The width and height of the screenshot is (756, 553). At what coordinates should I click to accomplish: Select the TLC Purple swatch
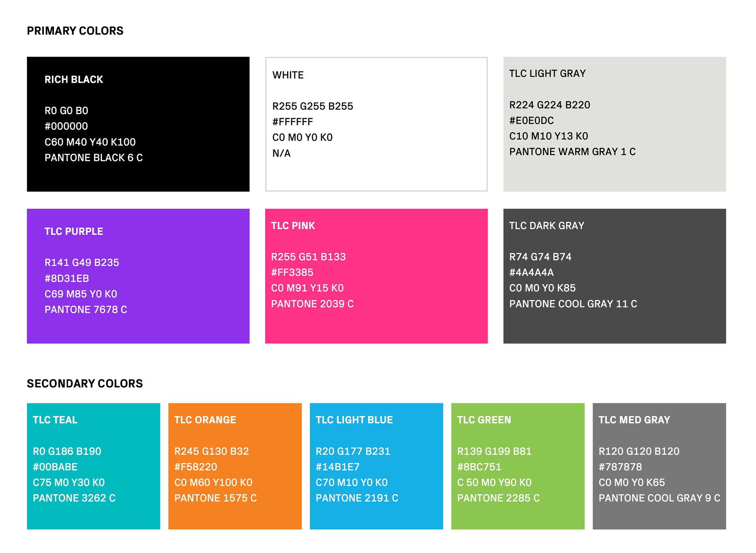tap(138, 276)
